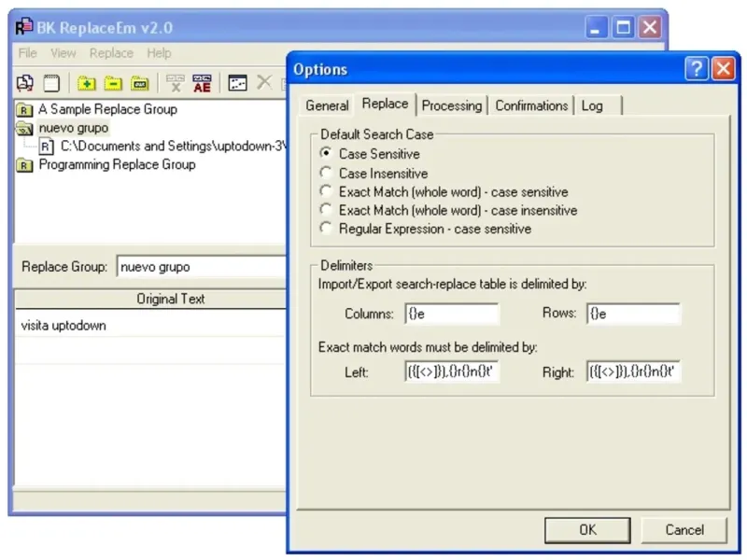Click the Rows delimiter input field
The height and width of the screenshot is (560, 747).
click(x=633, y=314)
